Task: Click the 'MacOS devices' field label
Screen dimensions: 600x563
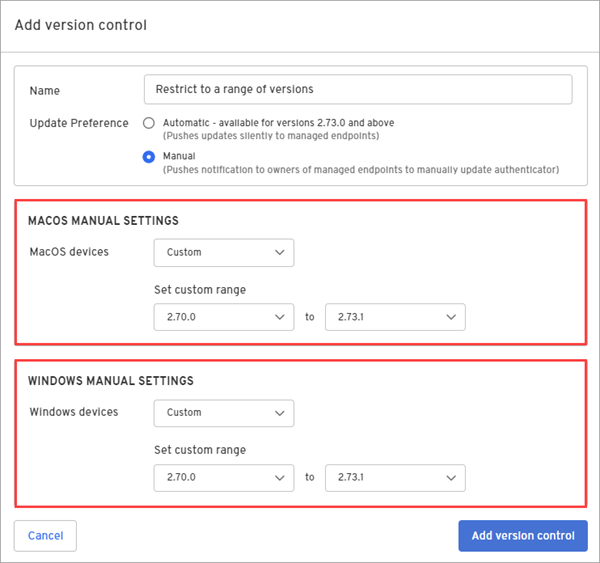Action: click(69, 251)
